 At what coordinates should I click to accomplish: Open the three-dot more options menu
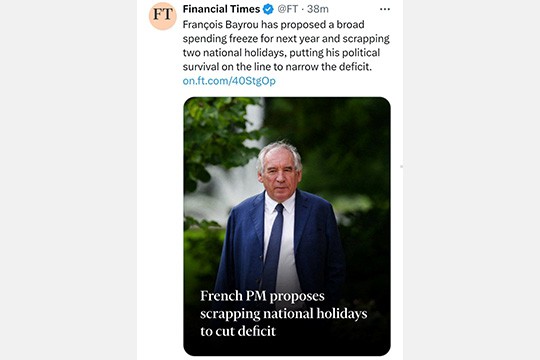pyautogui.click(x=385, y=9)
